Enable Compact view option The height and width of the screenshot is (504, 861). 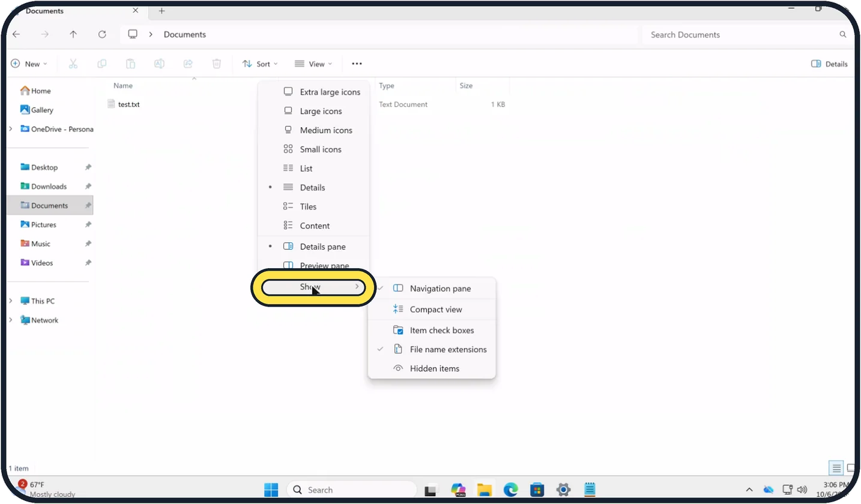(432, 310)
